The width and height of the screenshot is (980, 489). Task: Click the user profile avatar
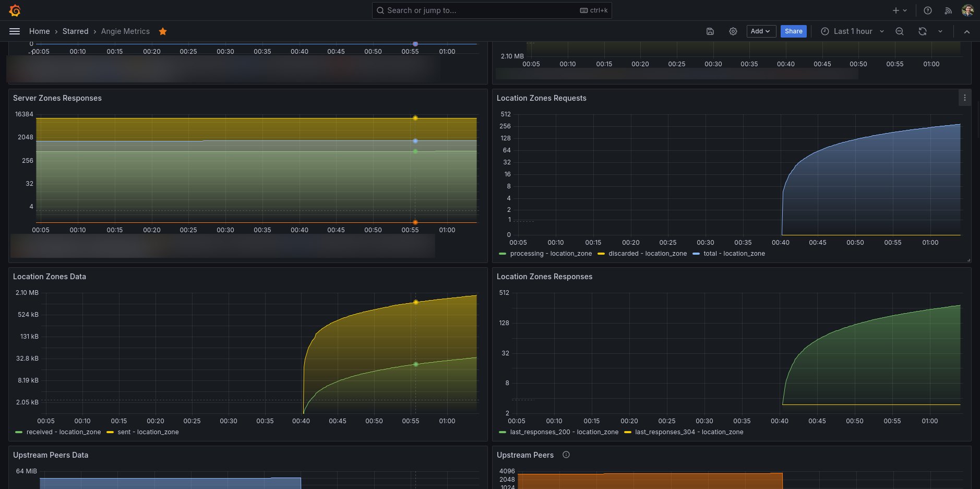967,10
